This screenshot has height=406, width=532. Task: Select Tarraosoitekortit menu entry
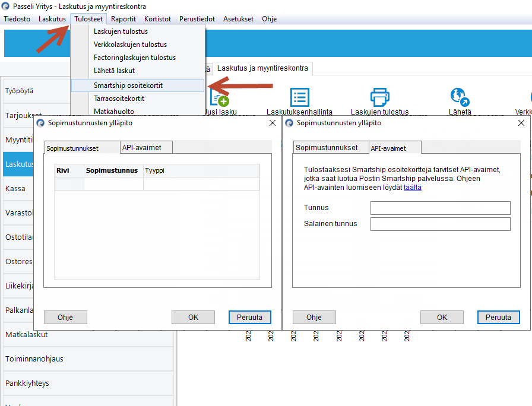(138, 99)
